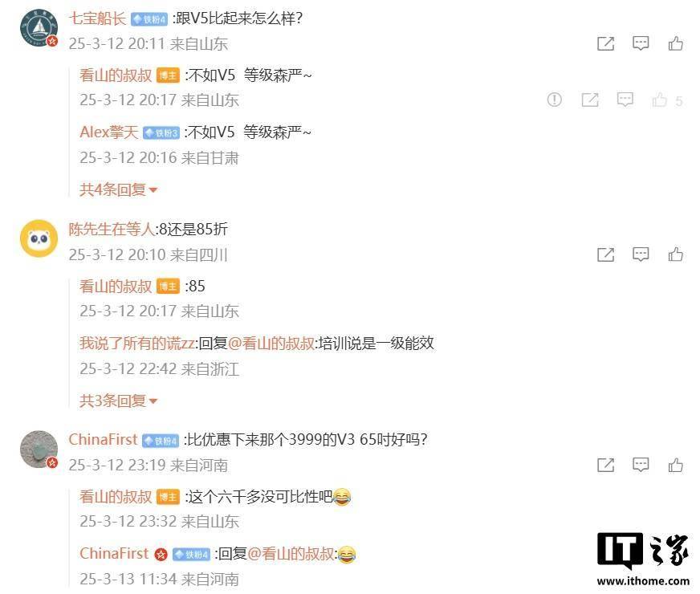
Task: Comment on ChinaFirst's V3 65吋 post
Action: click(x=641, y=465)
